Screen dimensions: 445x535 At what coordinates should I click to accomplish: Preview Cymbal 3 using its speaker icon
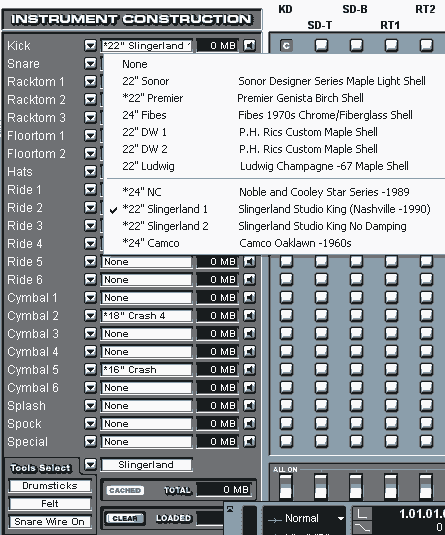[249, 334]
